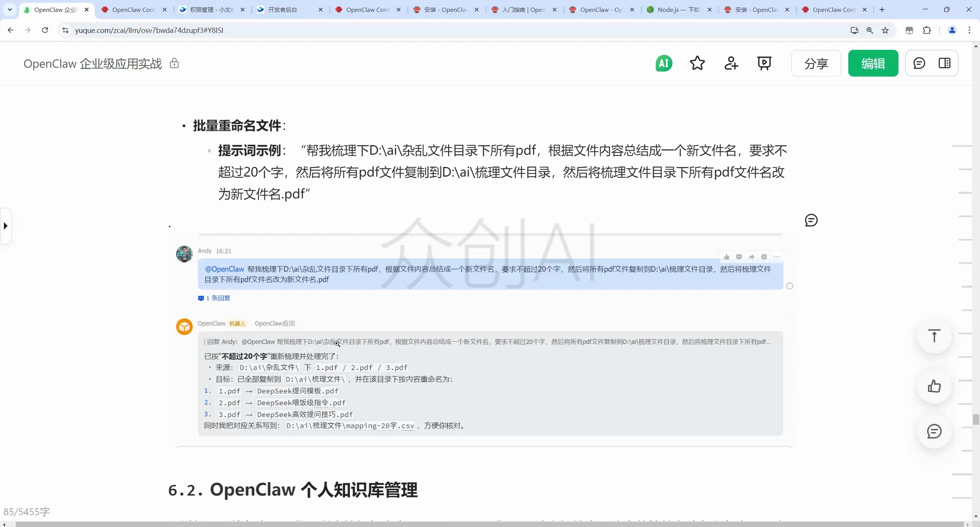Click the document title OpenClaw 企业级应用实战
Screen dimensions: 980x527
93,64
